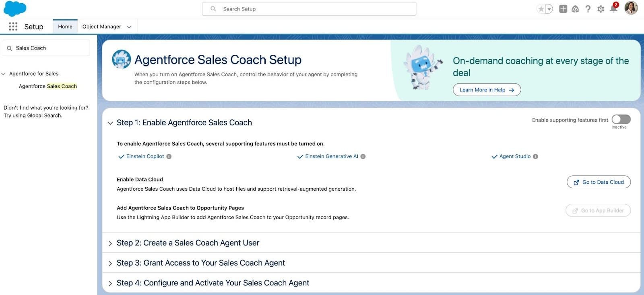Toggle Enable supporting features first switch
Viewport: 644px width, 295px height.
click(x=621, y=120)
